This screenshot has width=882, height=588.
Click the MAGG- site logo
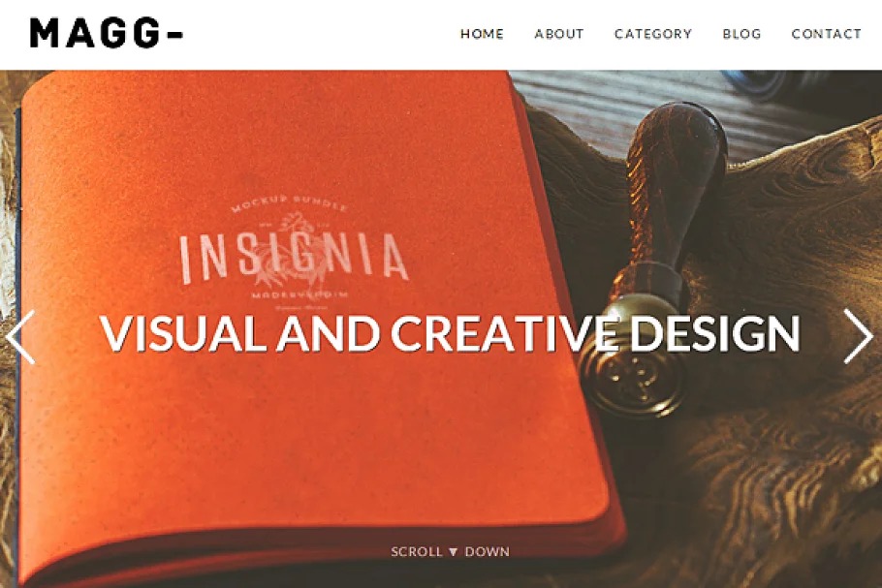coord(107,33)
